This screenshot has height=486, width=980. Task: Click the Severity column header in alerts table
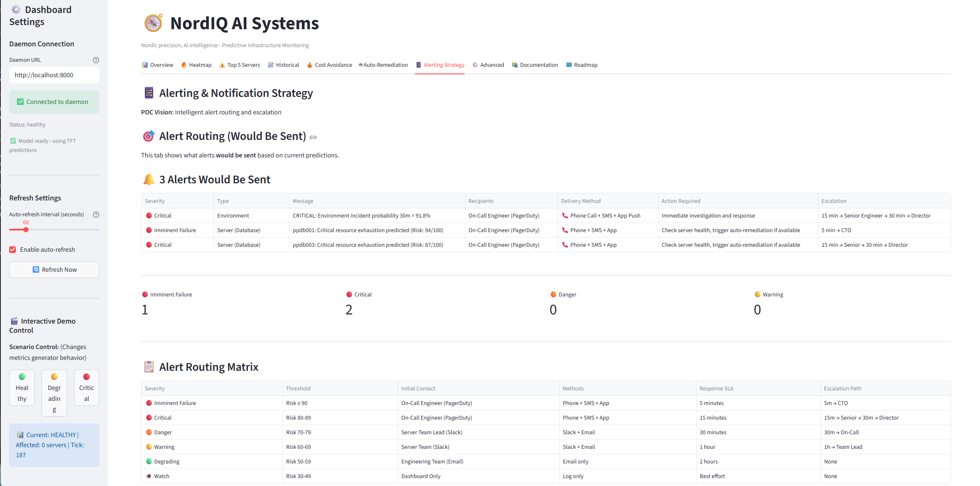tap(155, 201)
